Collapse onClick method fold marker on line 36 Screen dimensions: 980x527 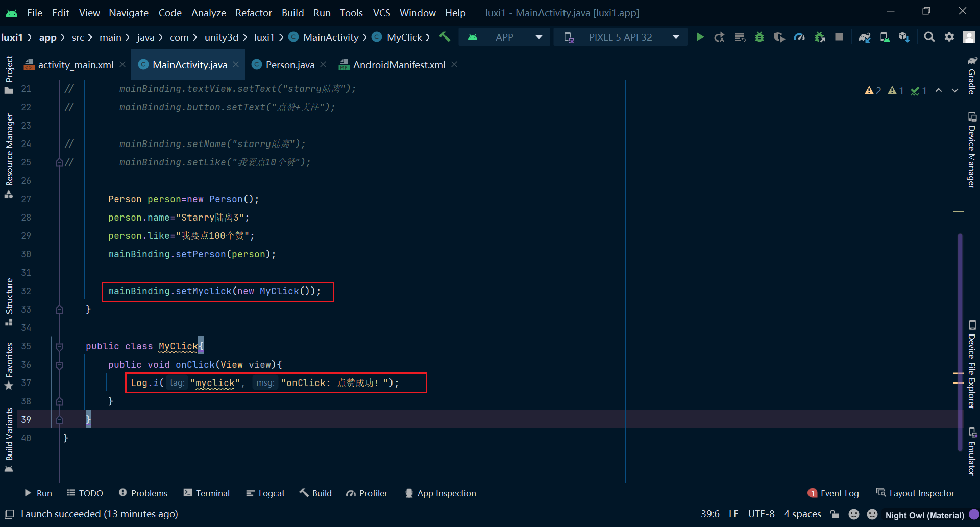60,365
